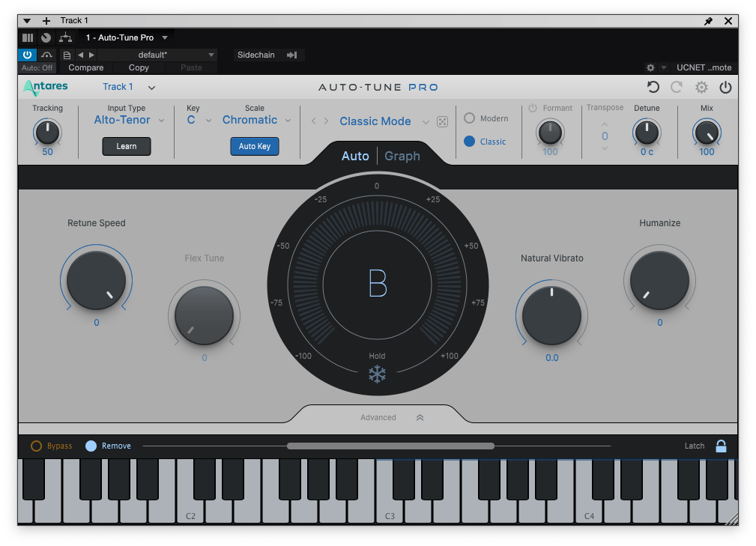Select Modern mode radio button

click(469, 118)
